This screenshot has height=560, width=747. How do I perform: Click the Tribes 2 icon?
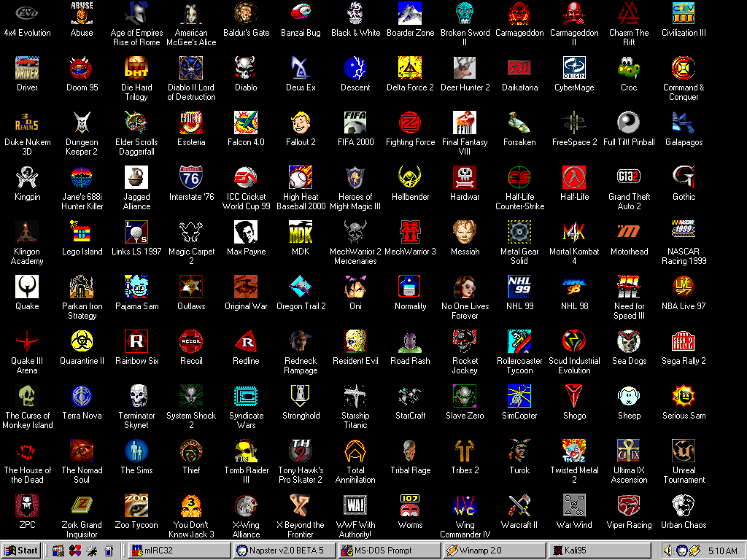(x=465, y=451)
